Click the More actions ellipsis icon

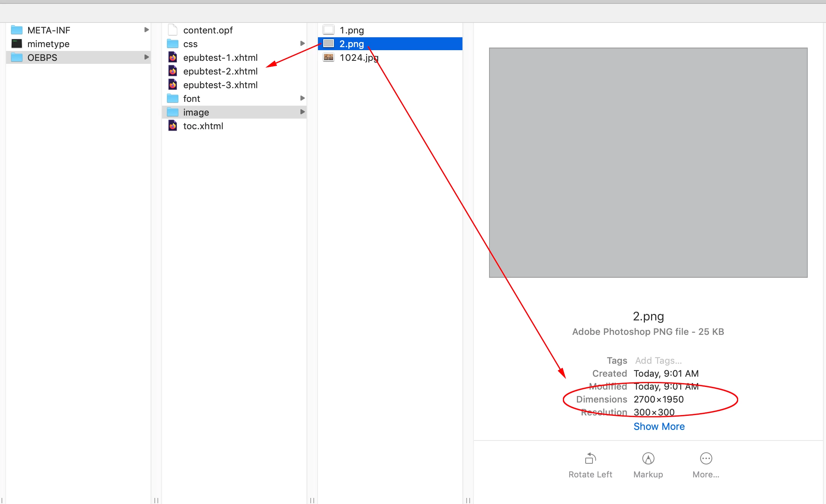click(x=706, y=458)
